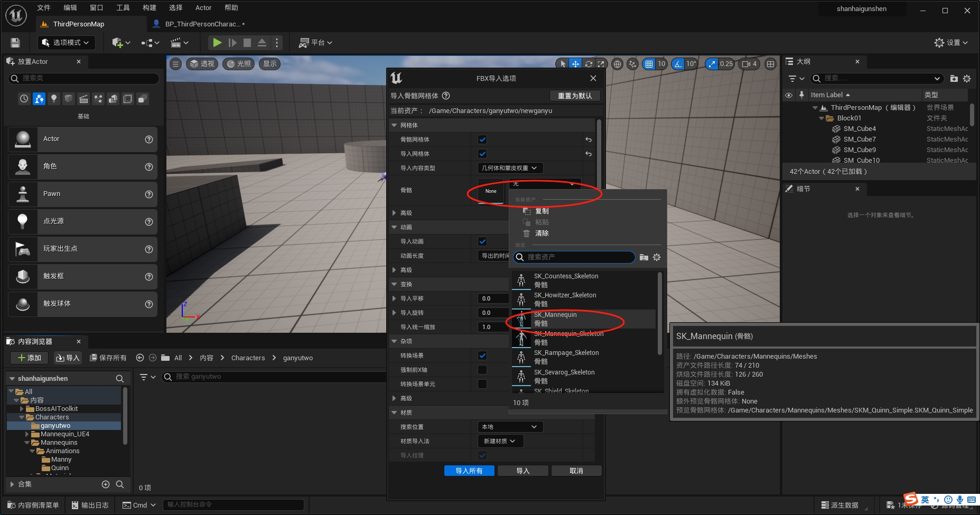Click the 导入统一缩放 value field 1.0
This screenshot has height=515, width=980.
493,327
